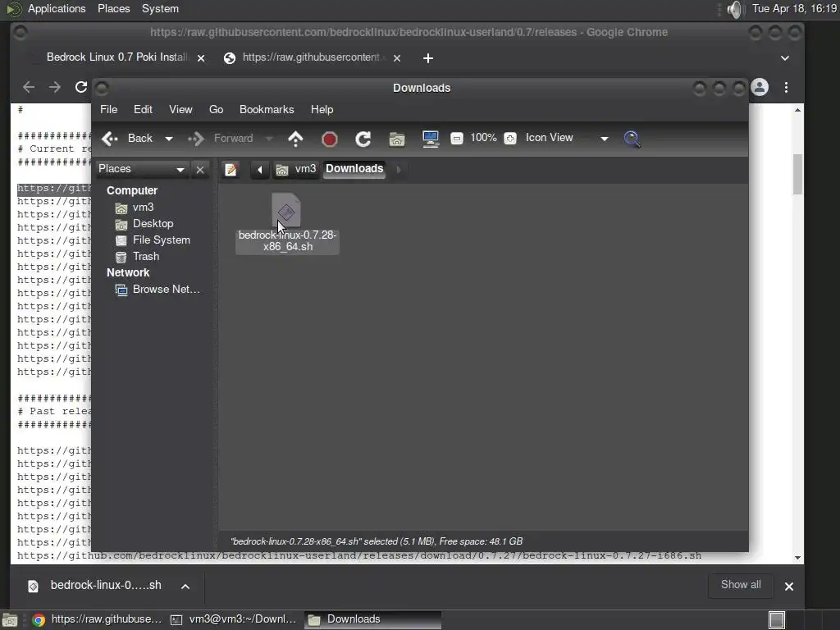The image size is (840, 630).
Task: Click the Back button in the file manager
Action: pyautogui.click(x=127, y=139)
